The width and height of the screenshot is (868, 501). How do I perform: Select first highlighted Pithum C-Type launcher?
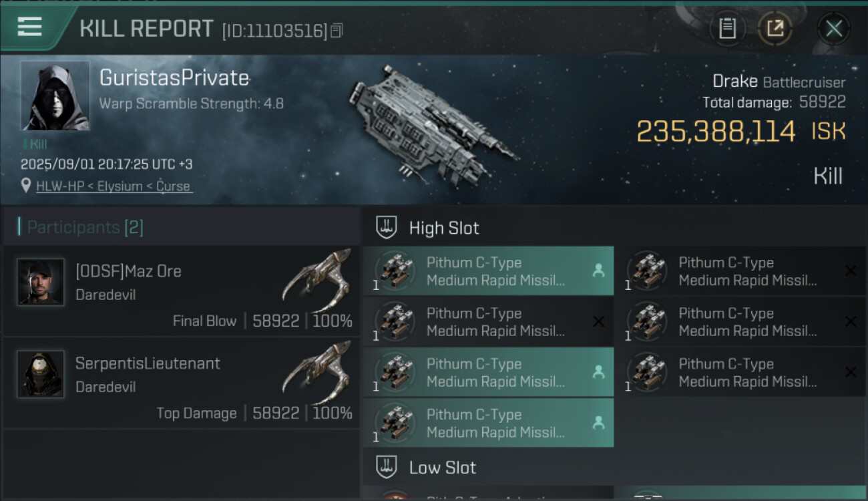pos(487,271)
